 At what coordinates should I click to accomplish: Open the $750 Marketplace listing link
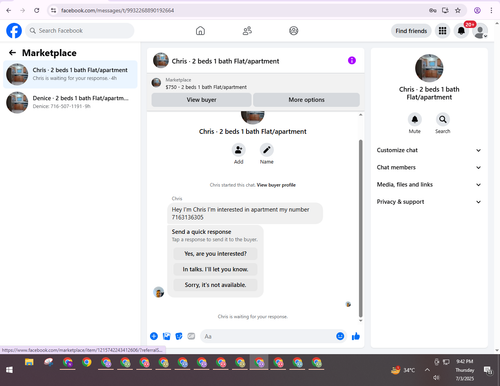pyautogui.click(x=206, y=87)
